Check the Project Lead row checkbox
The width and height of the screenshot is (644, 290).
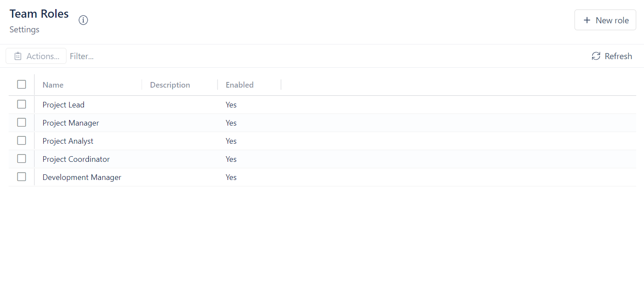coord(22,104)
